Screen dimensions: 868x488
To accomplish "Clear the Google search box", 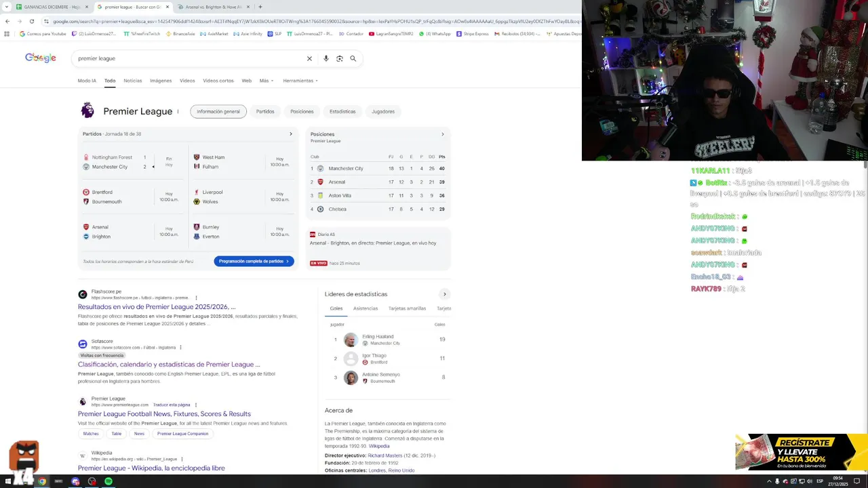I will [x=309, y=58].
